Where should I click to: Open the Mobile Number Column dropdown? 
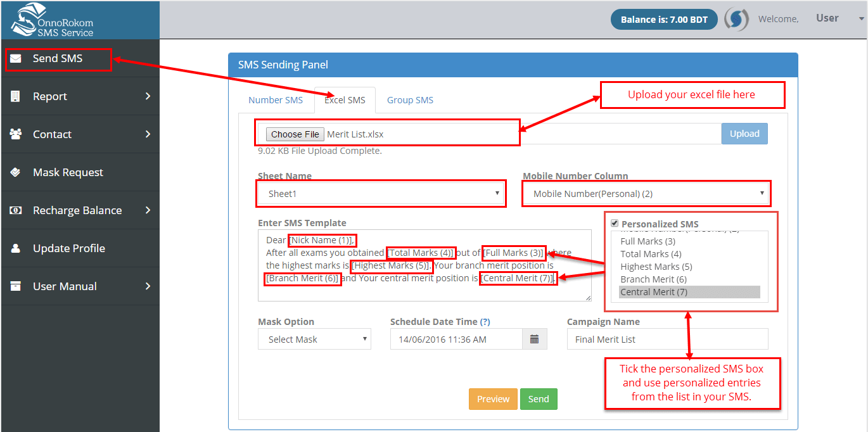646,193
